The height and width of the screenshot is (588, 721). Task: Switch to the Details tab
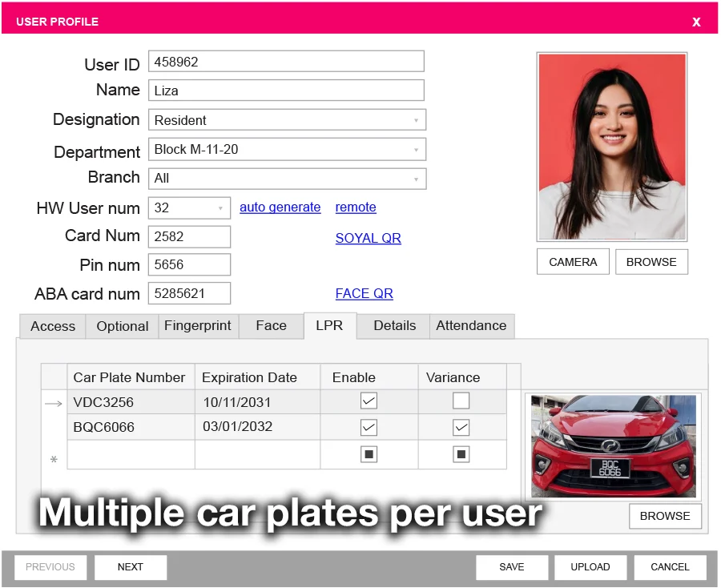394,326
